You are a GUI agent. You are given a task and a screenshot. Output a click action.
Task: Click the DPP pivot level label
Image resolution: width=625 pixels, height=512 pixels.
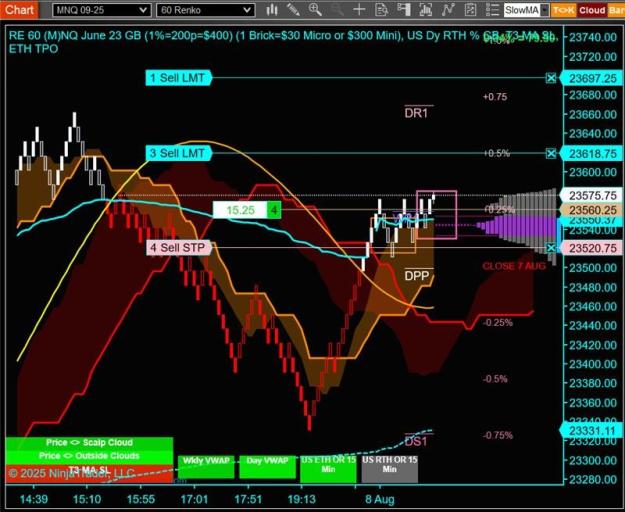pyautogui.click(x=417, y=276)
